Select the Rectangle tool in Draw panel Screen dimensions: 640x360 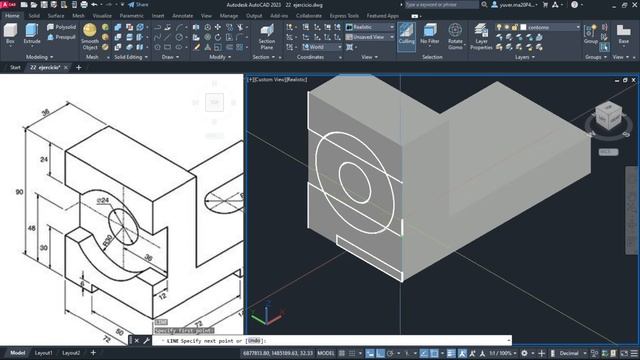coord(168,47)
